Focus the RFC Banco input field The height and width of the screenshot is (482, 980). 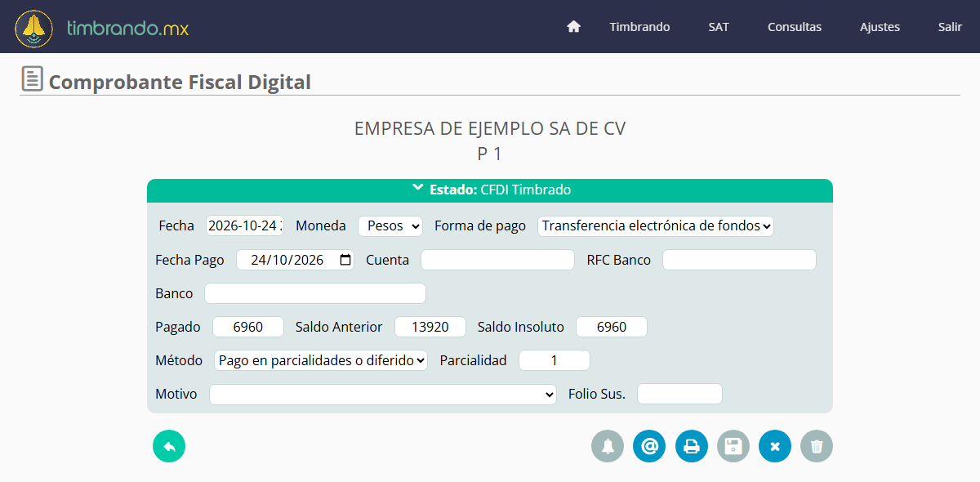pos(739,260)
